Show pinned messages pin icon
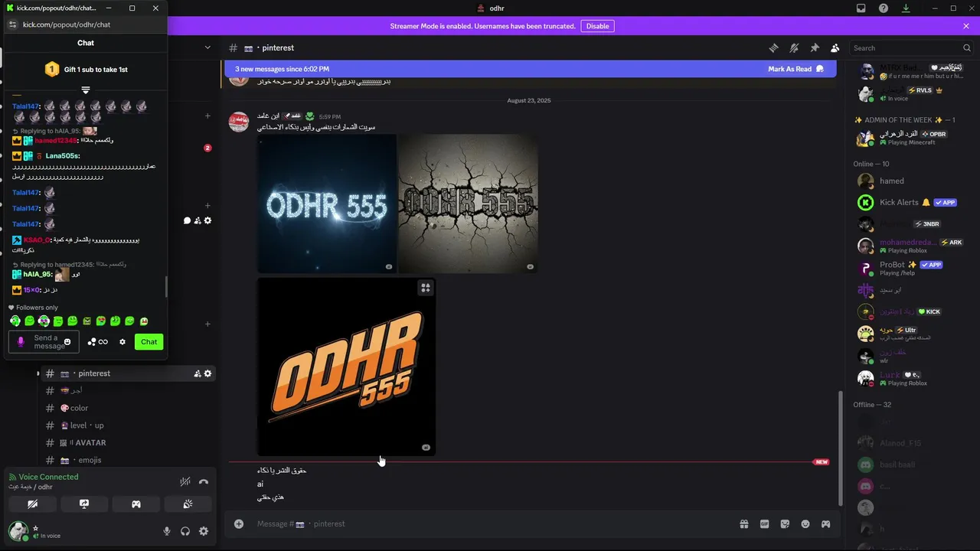The width and height of the screenshot is (980, 551). click(x=815, y=47)
